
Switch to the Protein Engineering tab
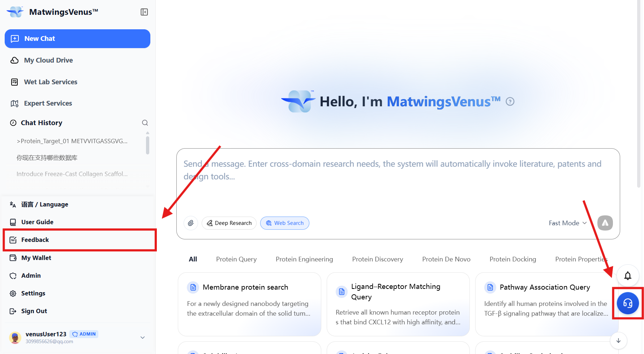304,259
